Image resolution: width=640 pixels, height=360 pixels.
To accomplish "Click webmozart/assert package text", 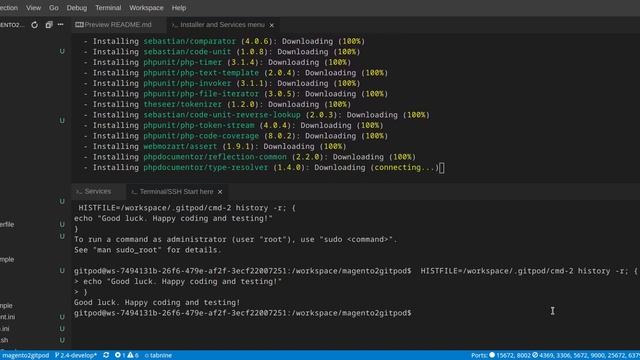I will (180, 146).
